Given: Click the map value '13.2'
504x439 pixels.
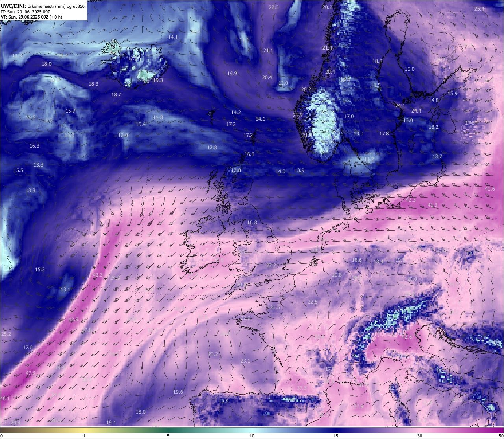Looking at the screenshot, I should coord(434,127).
